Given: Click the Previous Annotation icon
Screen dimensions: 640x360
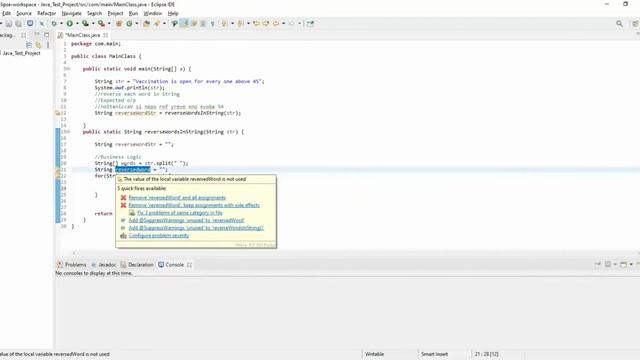Looking at the screenshot, I should click(240, 24).
